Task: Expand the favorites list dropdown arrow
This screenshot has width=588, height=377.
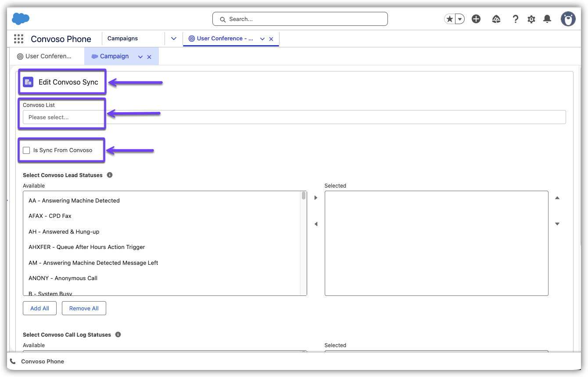Action: pyautogui.click(x=460, y=19)
